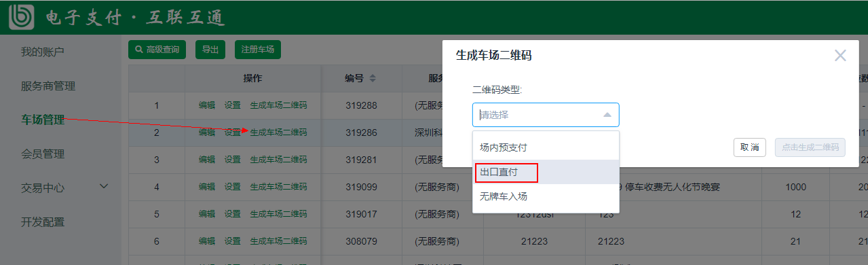Click 设置 in row 319288
This screenshot has width=868, height=265.
coord(233,105)
